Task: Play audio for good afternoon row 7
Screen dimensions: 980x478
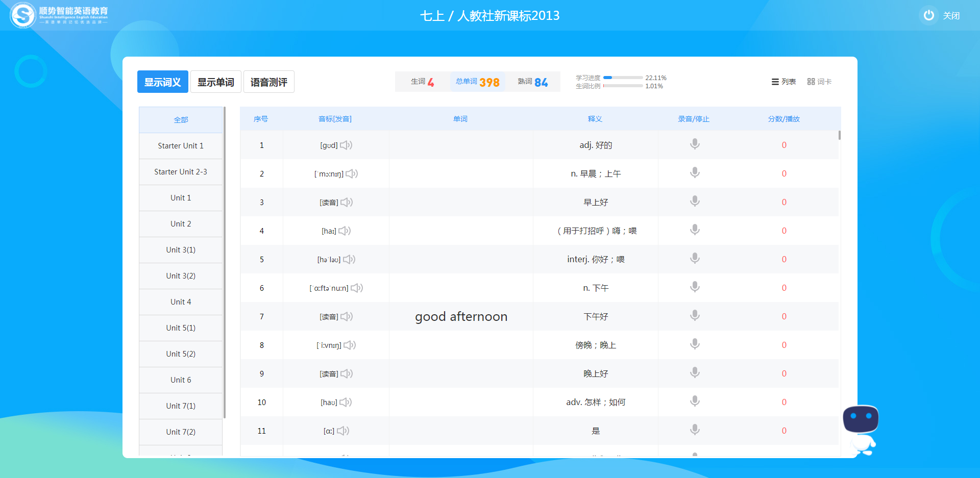Action: click(x=347, y=317)
